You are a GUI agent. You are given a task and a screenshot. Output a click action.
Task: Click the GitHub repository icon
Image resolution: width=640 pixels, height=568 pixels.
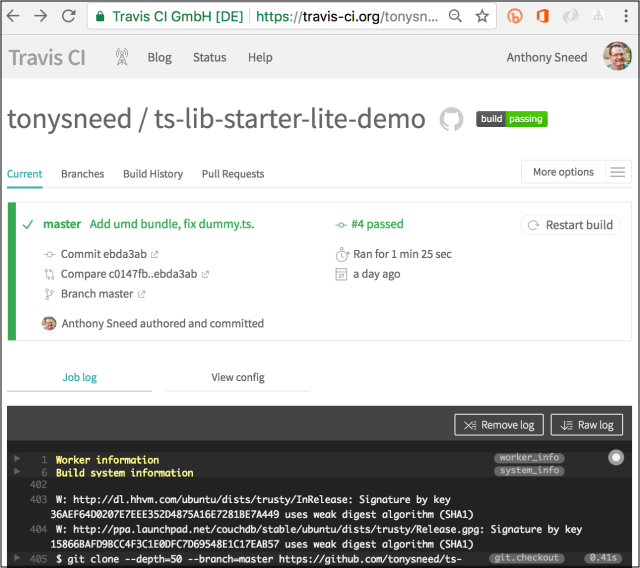pyautogui.click(x=452, y=120)
